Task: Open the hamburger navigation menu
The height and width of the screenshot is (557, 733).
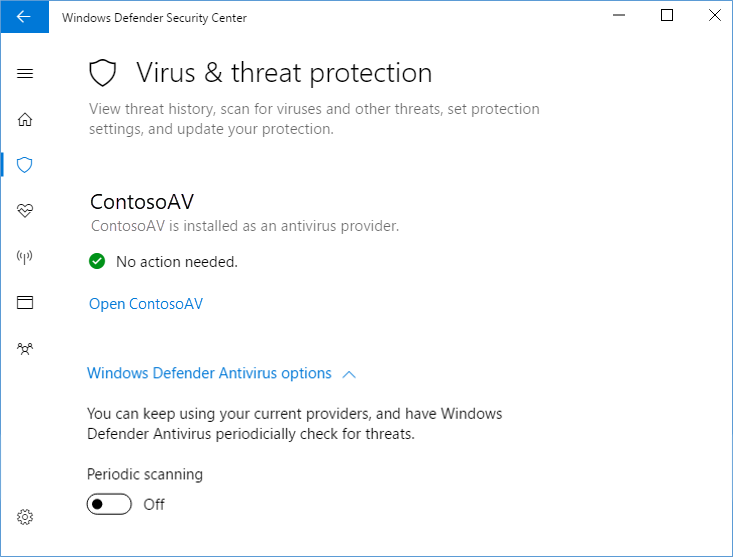Action: (25, 74)
